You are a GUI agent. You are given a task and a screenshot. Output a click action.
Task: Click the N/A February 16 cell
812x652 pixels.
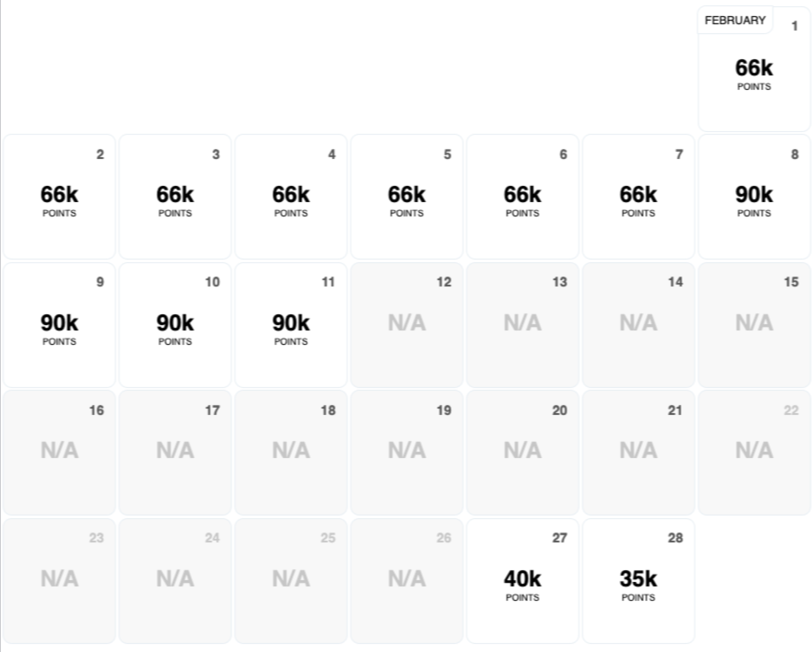tap(59, 453)
